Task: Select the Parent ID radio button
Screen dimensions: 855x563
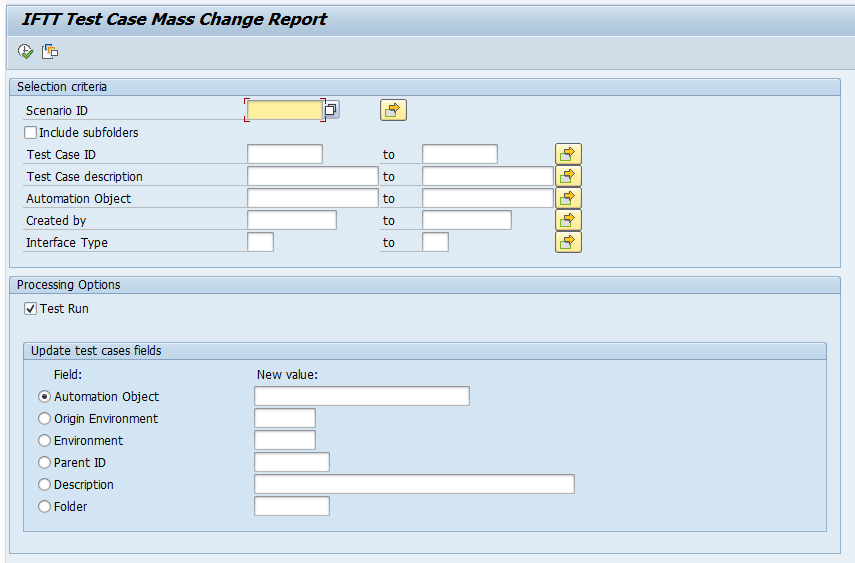Action: click(x=45, y=463)
